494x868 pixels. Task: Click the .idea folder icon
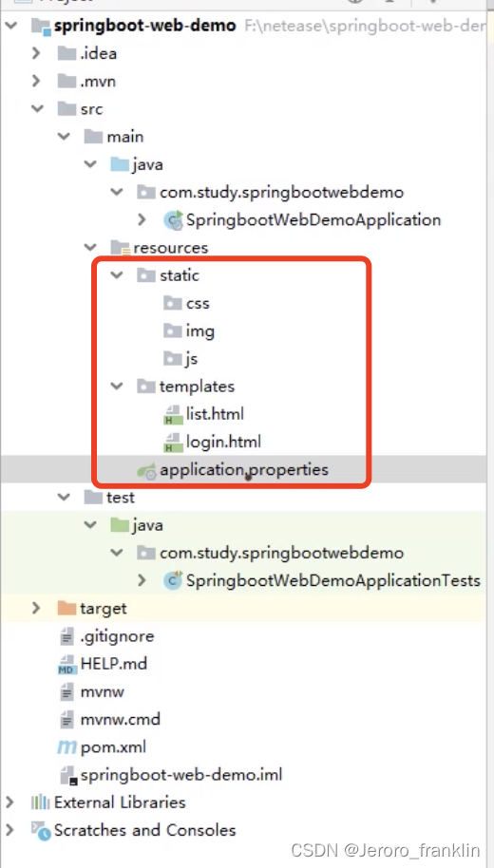[67, 53]
